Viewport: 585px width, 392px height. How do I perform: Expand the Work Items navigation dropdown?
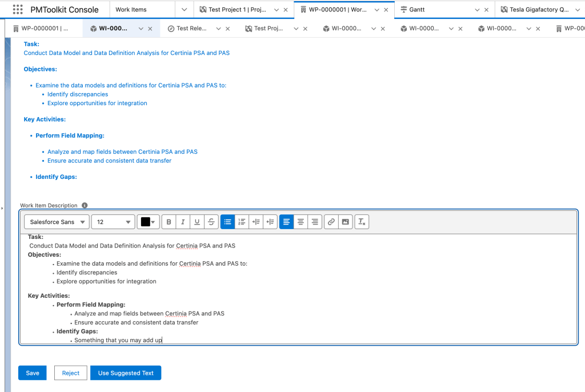pos(183,10)
